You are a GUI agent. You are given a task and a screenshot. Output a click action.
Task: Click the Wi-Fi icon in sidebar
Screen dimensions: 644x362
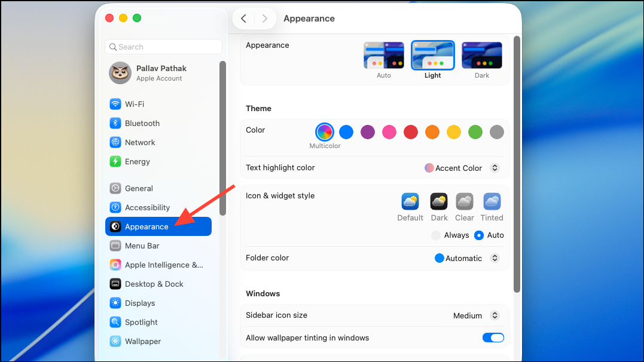coord(115,105)
